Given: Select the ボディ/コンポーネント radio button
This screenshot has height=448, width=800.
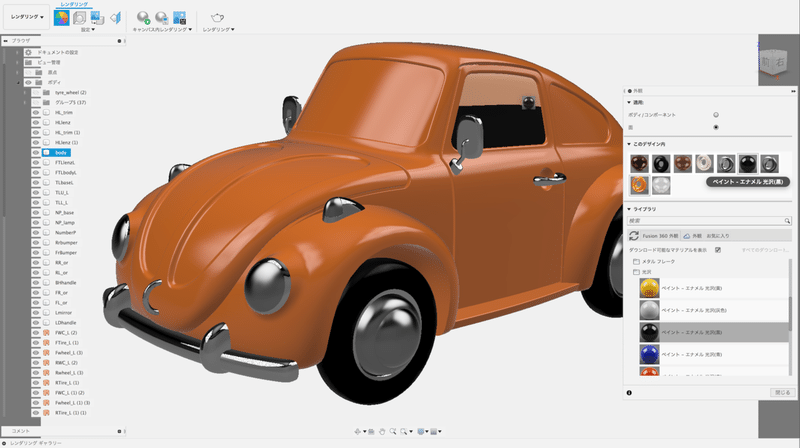Looking at the screenshot, I should click(716, 115).
